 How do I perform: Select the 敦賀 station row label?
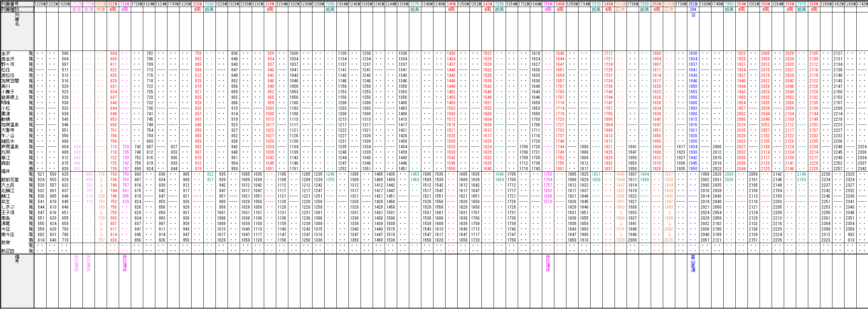(x=6, y=243)
